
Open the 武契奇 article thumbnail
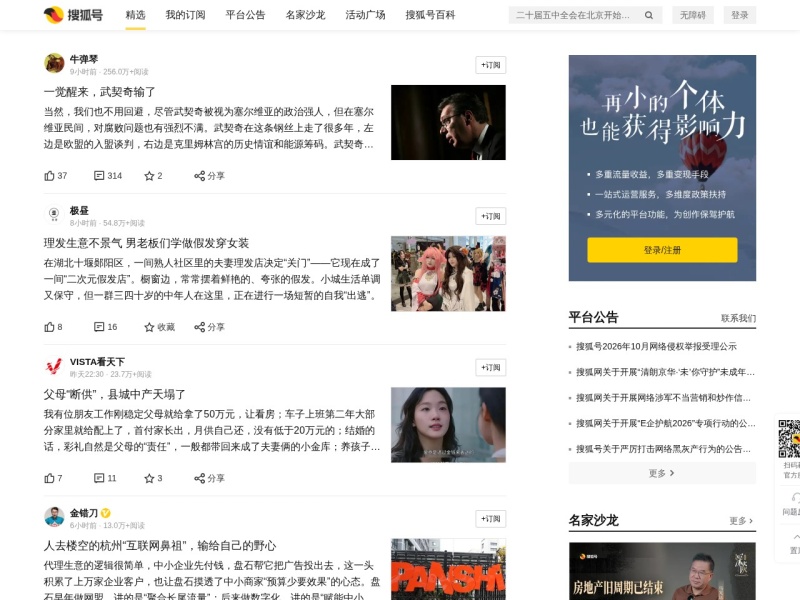click(x=448, y=122)
